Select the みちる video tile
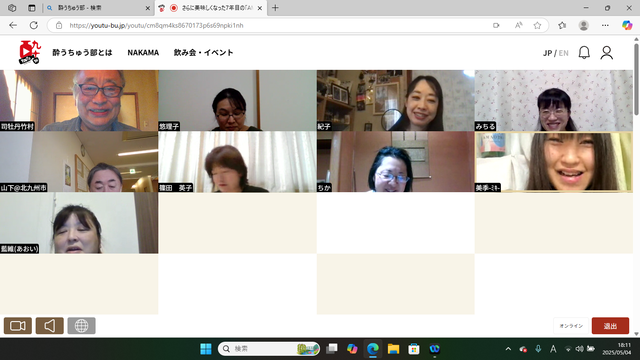 click(x=553, y=100)
